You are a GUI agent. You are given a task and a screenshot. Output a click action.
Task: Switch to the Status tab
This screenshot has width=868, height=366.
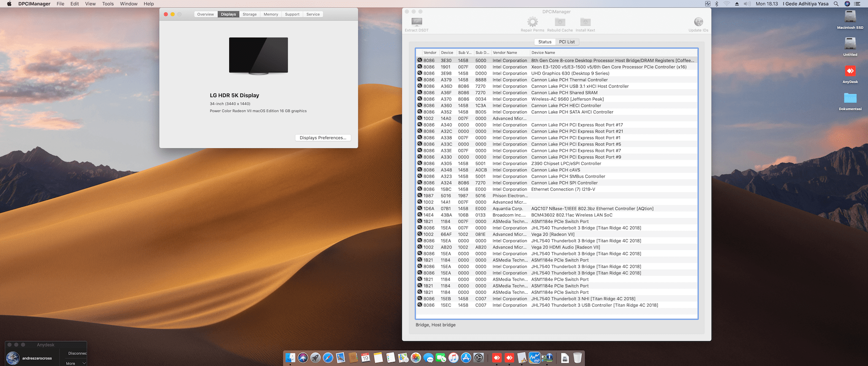pos(545,42)
